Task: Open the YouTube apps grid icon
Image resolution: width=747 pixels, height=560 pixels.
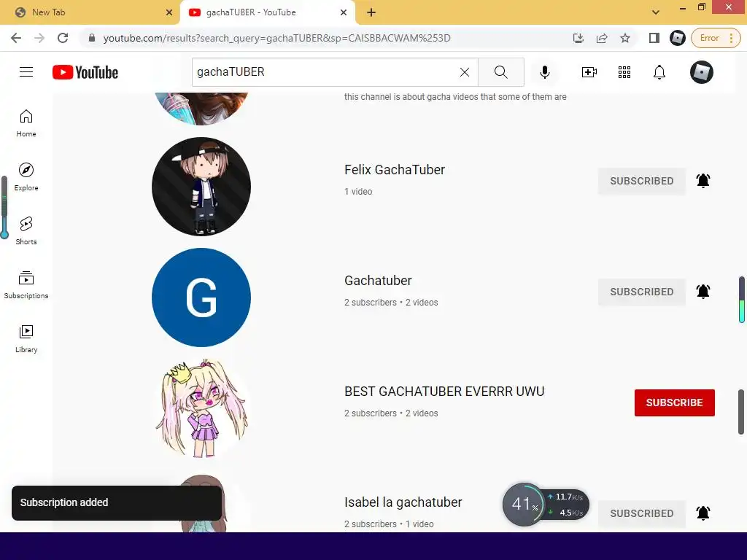Action: pyautogui.click(x=624, y=72)
